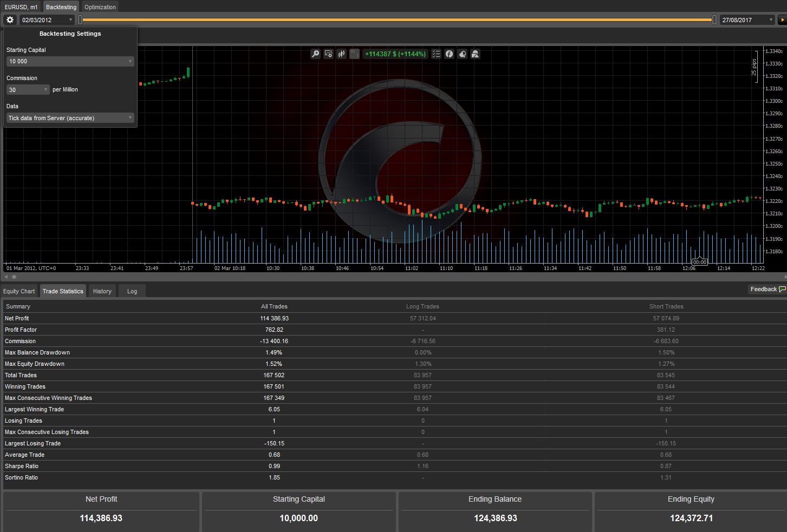
Task: Click Starting Capital value 10,000.00
Action: [298, 518]
